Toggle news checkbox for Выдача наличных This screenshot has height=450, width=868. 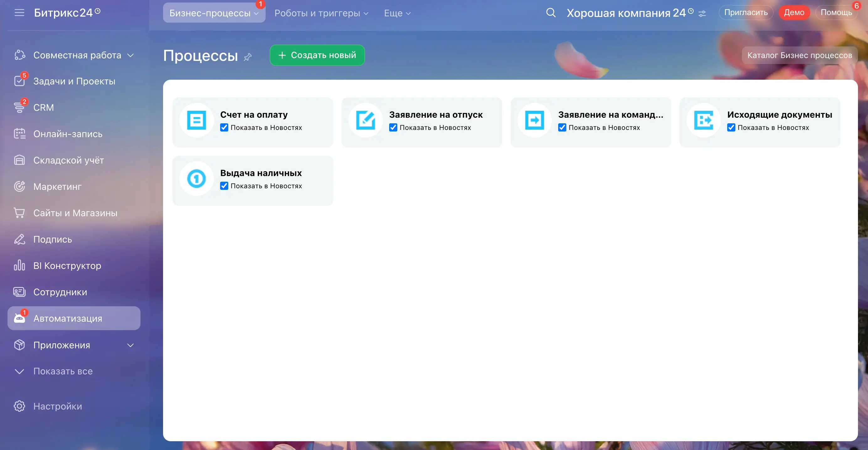(x=224, y=186)
